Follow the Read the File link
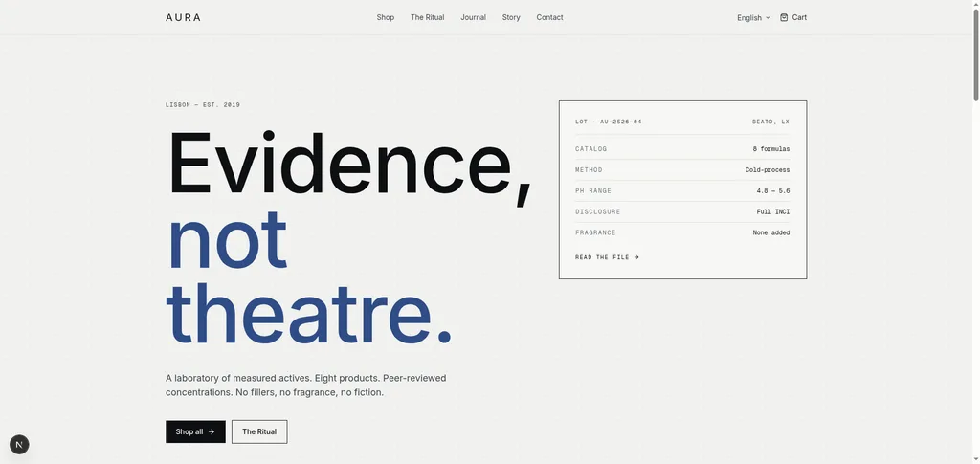 click(x=607, y=257)
